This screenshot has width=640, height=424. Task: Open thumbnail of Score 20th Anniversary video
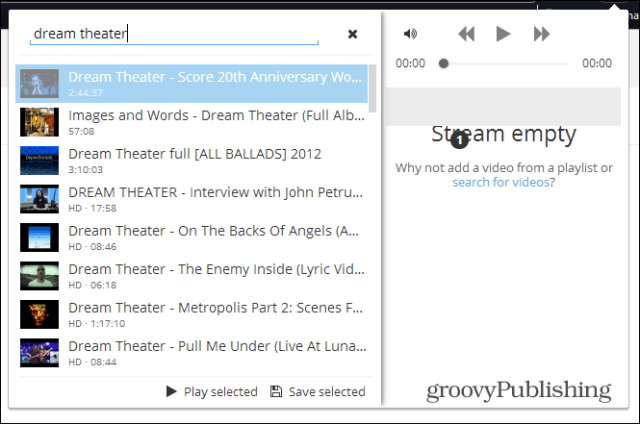(x=39, y=84)
